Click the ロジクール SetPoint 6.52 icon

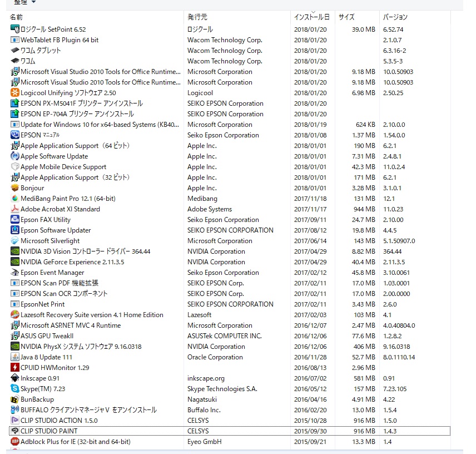[x=15, y=29]
